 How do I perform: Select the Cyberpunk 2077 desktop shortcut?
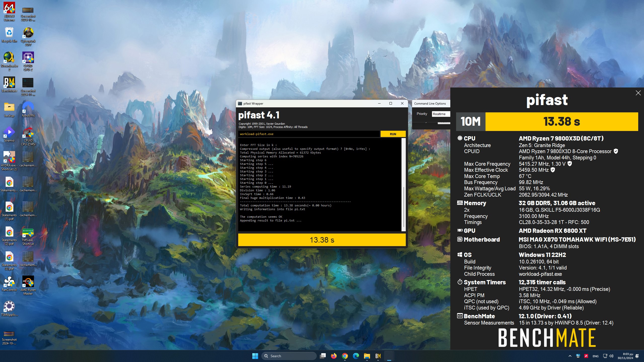coord(28,36)
